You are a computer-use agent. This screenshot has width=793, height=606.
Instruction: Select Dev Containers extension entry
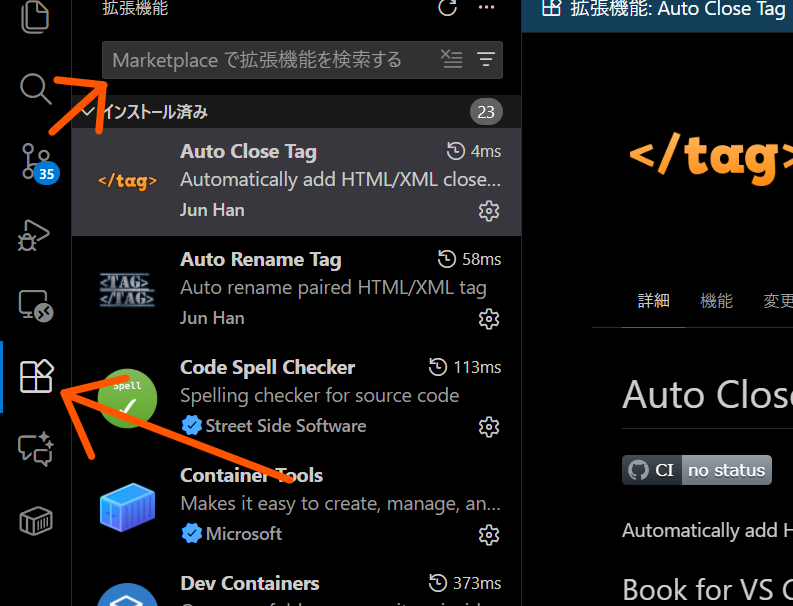296,583
